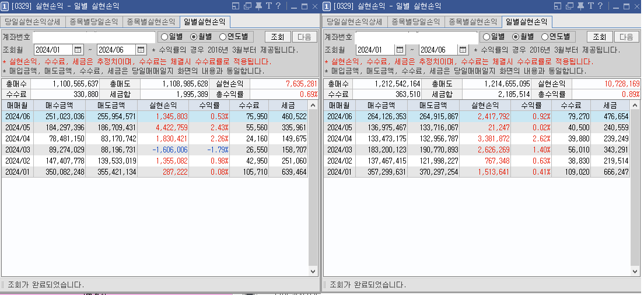Open help question-mark icon in left window
Image resolution: width=644 pixels, height=295 pixels.
pos(278,6)
